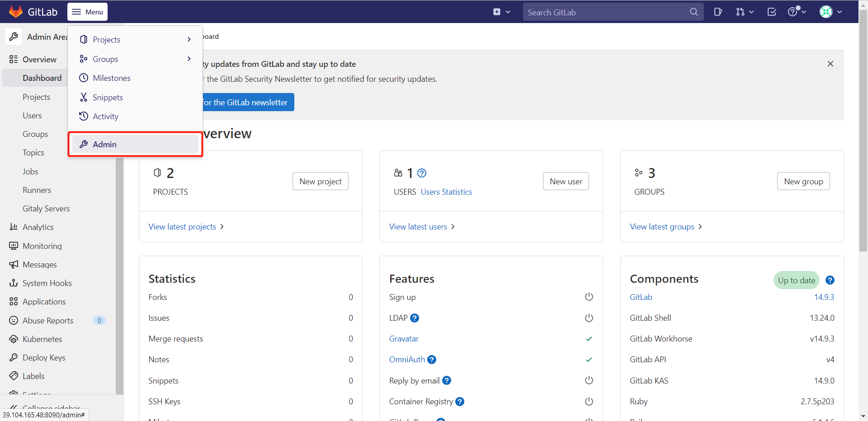The height and width of the screenshot is (421, 868).
Task: Click the Components help question icon
Action: click(x=830, y=280)
